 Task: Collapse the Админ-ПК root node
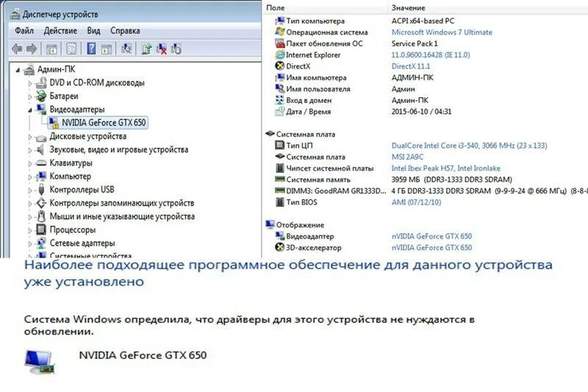18,70
